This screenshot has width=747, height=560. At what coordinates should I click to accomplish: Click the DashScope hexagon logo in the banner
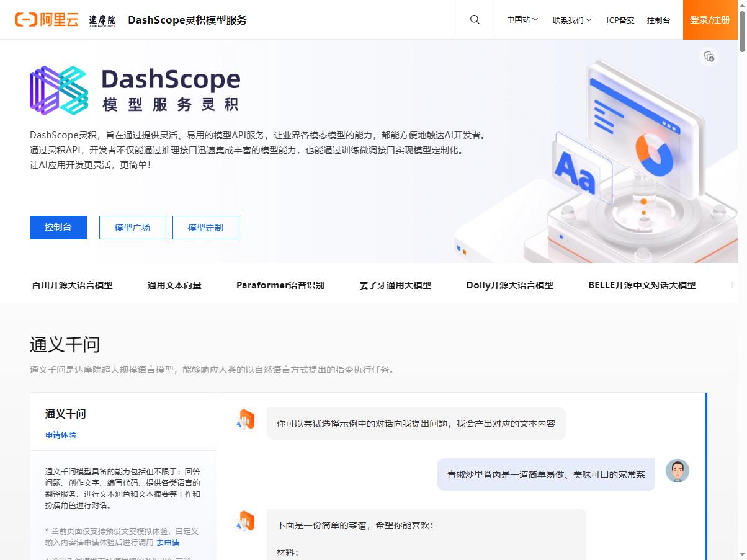(x=59, y=91)
